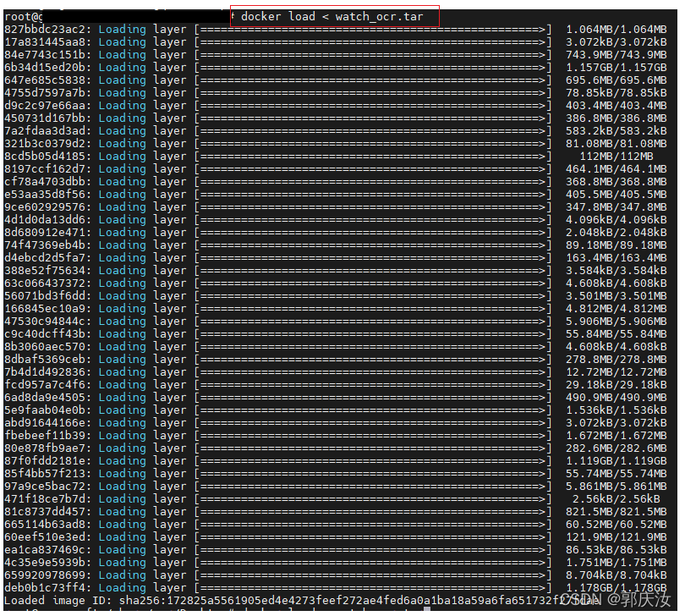Select layer ID deb0b1c73ff4
Screen dimensions: 685x616
click(x=45, y=587)
